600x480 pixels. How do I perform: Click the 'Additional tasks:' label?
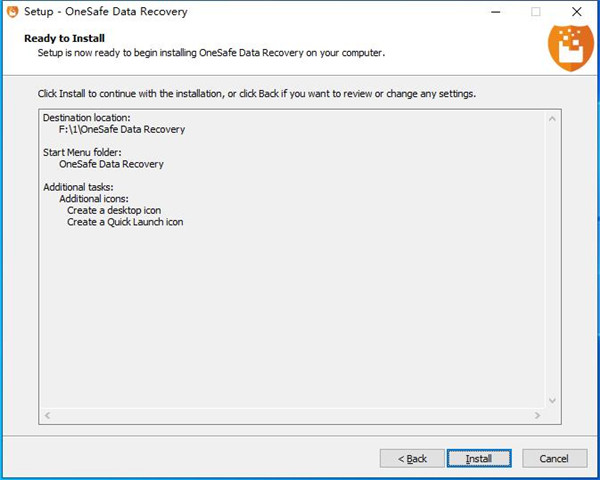tap(78, 188)
